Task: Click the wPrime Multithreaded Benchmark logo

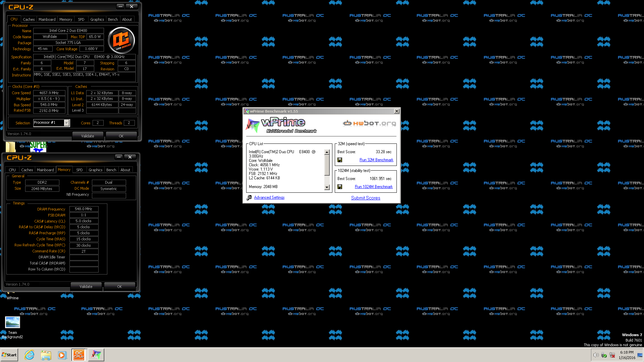Action: click(x=281, y=125)
